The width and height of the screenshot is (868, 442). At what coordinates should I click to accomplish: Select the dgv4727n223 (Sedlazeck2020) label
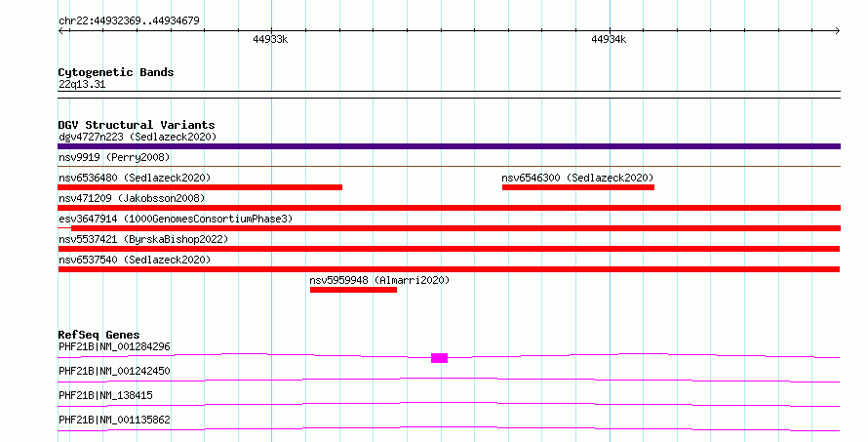138,137
